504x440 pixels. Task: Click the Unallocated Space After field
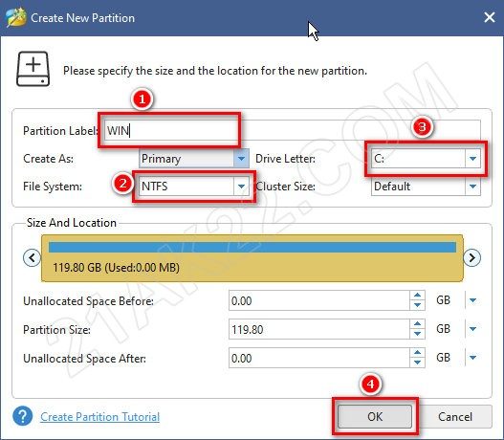coord(319,358)
